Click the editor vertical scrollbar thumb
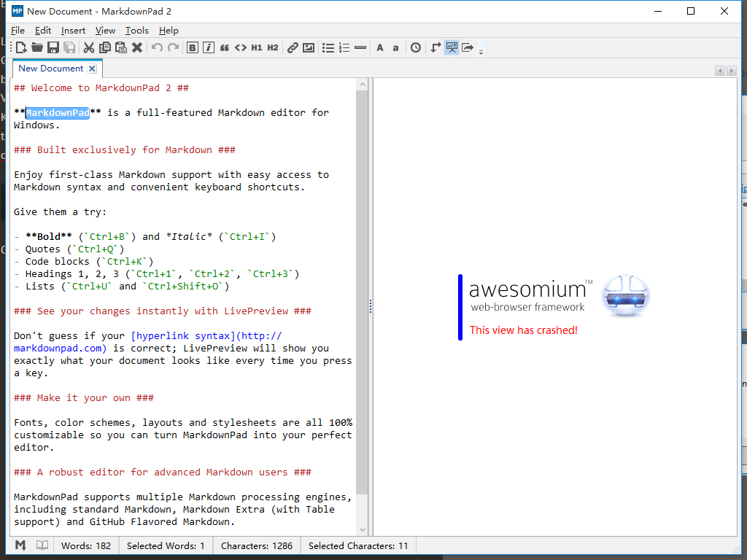This screenshot has width=747, height=560. point(363,292)
